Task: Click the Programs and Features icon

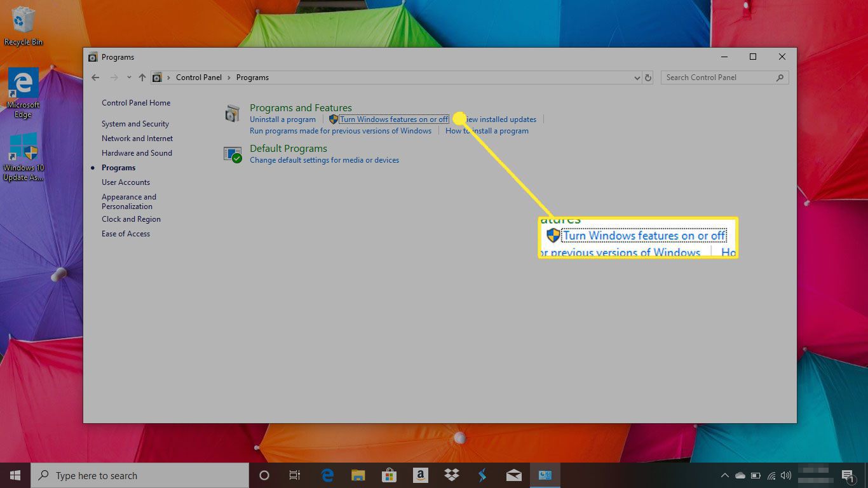Action: 233,114
